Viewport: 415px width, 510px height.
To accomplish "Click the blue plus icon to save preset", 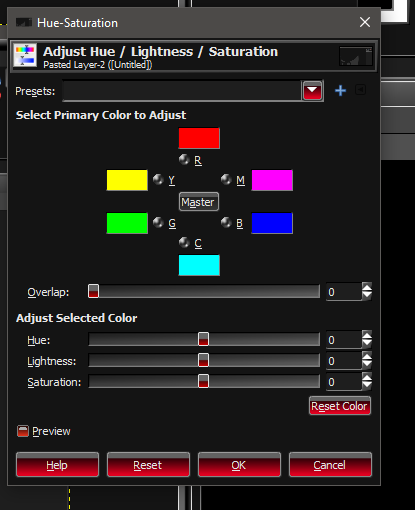I will (340, 91).
